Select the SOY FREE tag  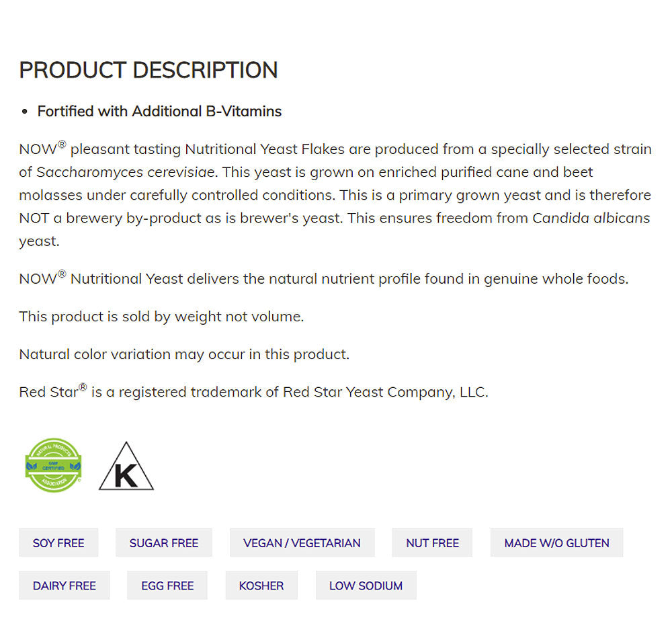pyautogui.click(x=58, y=543)
